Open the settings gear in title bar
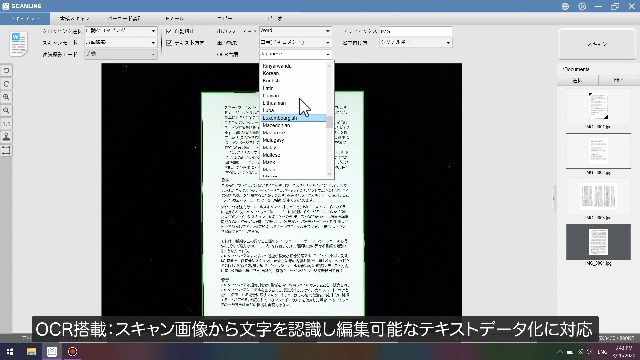The height and width of the screenshot is (360, 640). [x=582, y=6]
